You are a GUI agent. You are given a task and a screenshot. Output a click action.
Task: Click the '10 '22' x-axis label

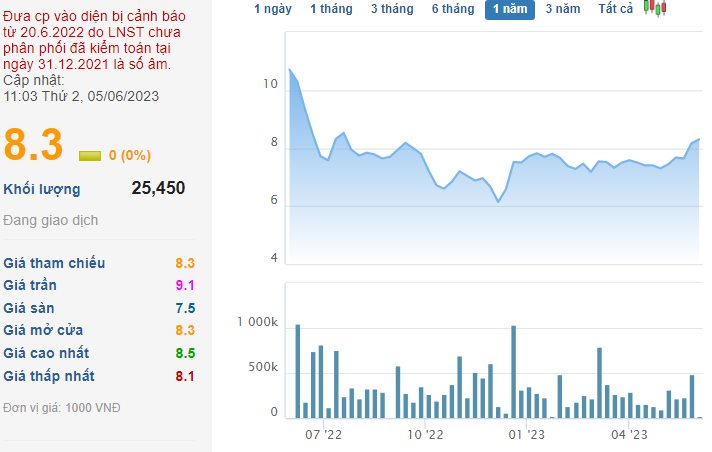pos(425,435)
